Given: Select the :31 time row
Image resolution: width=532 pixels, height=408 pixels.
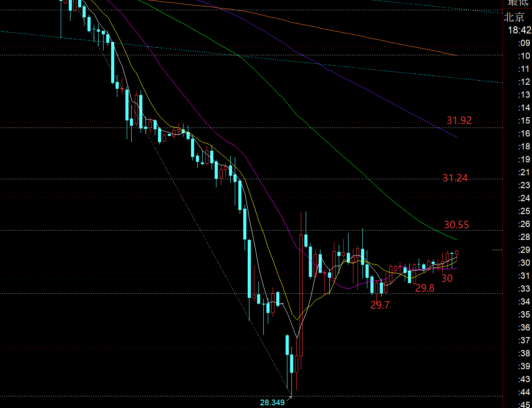Looking at the screenshot, I should (x=524, y=276).
